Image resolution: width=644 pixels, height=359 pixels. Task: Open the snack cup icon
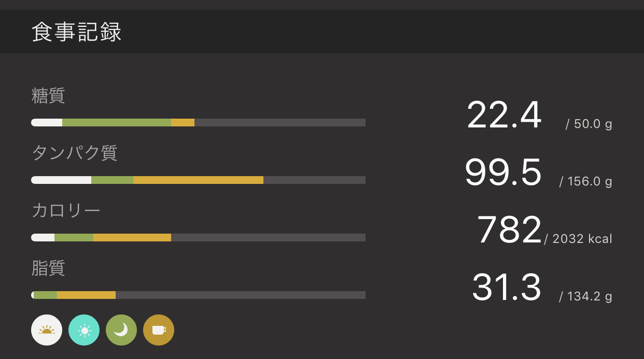pyautogui.click(x=159, y=330)
